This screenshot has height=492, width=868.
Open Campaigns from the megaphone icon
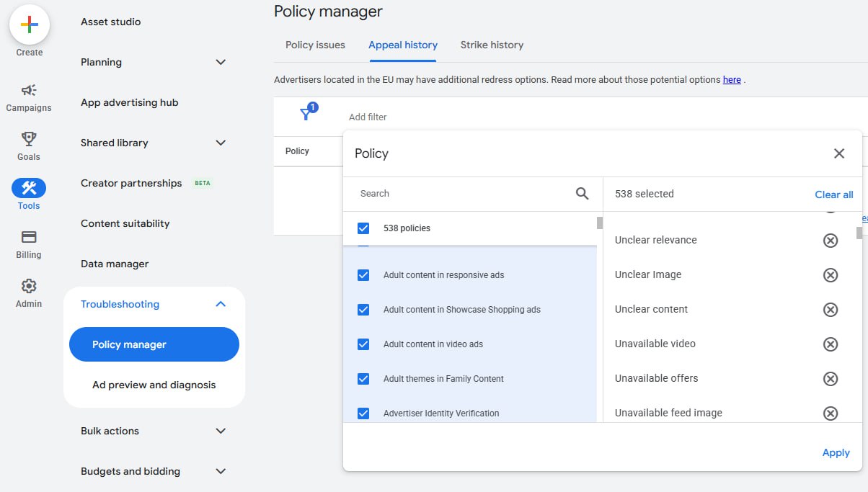click(x=29, y=91)
